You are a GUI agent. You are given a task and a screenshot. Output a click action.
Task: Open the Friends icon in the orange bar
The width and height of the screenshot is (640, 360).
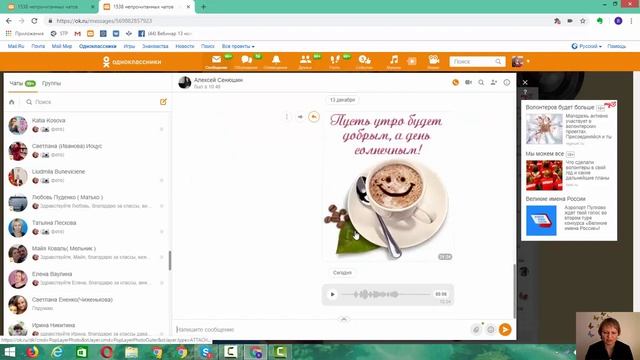[305, 60]
